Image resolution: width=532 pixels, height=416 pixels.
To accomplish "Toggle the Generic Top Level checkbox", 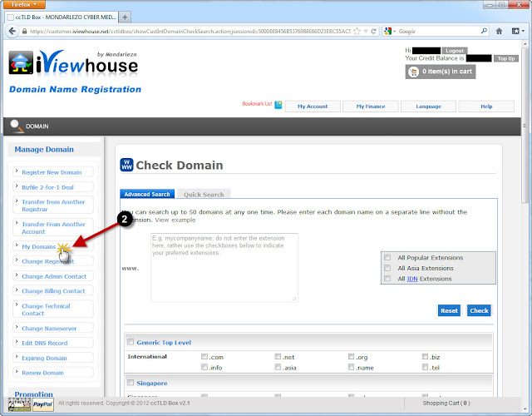I will pyautogui.click(x=131, y=342).
